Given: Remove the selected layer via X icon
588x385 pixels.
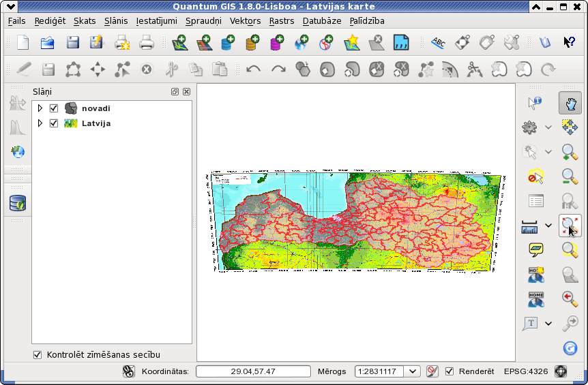Looking at the screenshot, I should pyautogui.click(x=376, y=42).
